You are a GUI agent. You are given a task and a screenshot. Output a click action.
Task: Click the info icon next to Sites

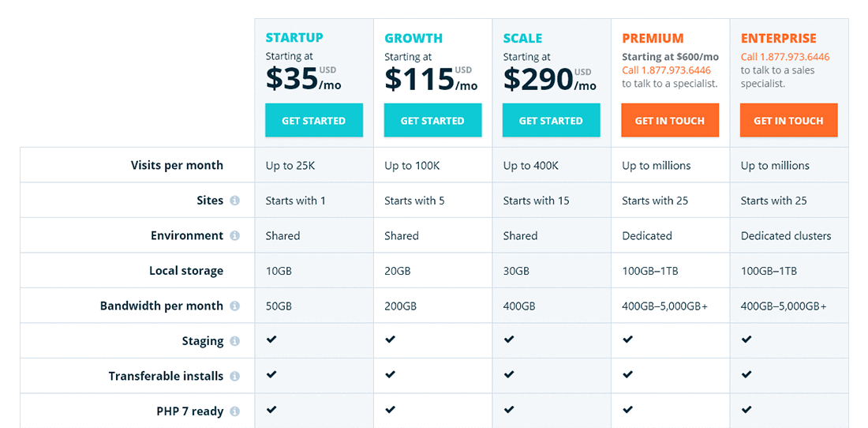[x=234, y=201]
